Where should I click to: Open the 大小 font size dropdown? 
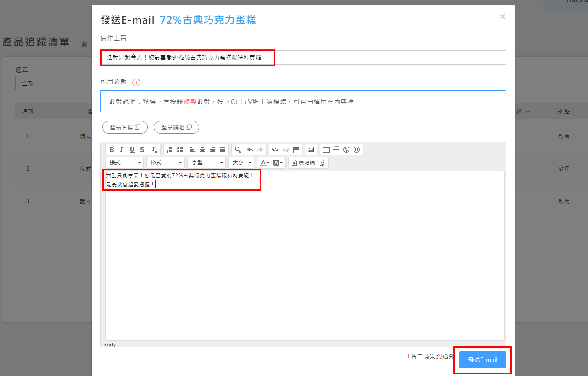(x=242, y=163)
